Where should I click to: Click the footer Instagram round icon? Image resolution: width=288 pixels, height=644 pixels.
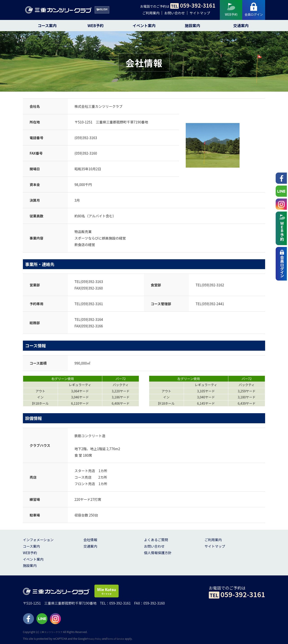(x=55, y=618)
